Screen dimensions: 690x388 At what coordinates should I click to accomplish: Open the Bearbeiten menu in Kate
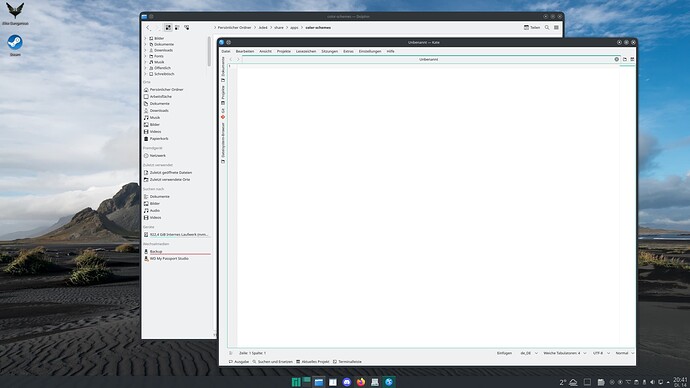245,51
